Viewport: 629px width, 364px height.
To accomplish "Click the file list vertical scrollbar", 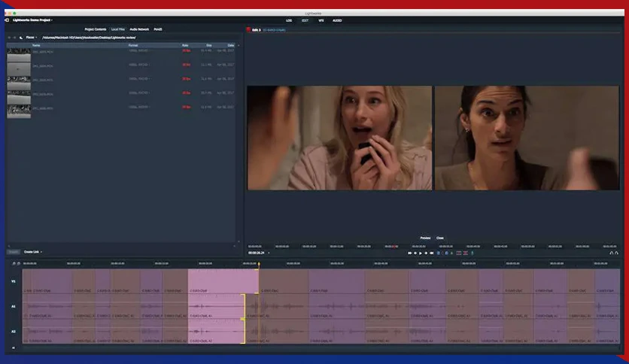I will (x=239, y=144).
